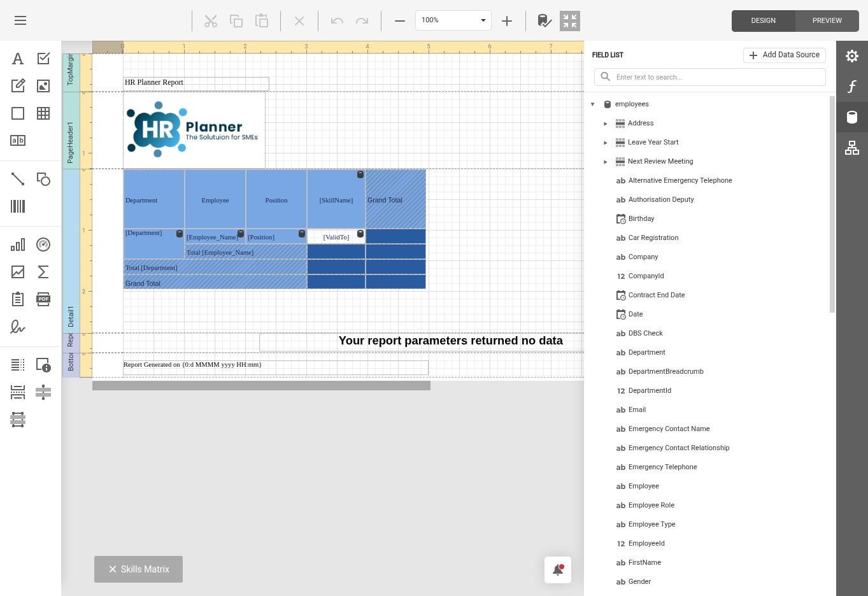This screenshot has height=596, width=868.
Task: Click the Field List vertical scrollbar
Action: click(x=832, y=204)
